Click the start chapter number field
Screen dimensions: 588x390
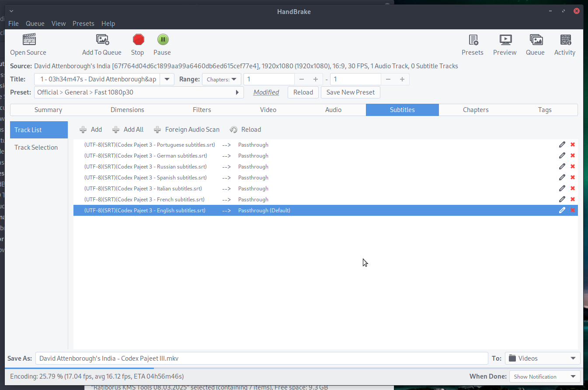click(269, 79)
